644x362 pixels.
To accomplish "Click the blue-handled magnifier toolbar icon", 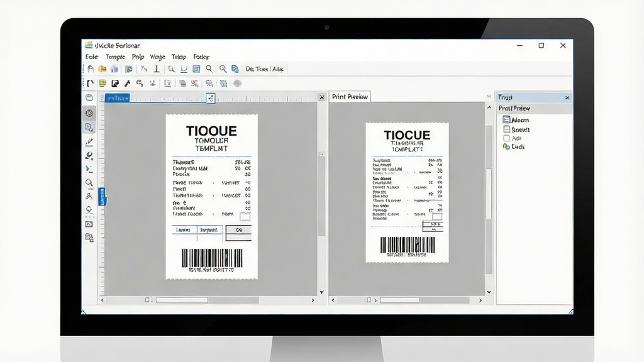I will 223,69.
